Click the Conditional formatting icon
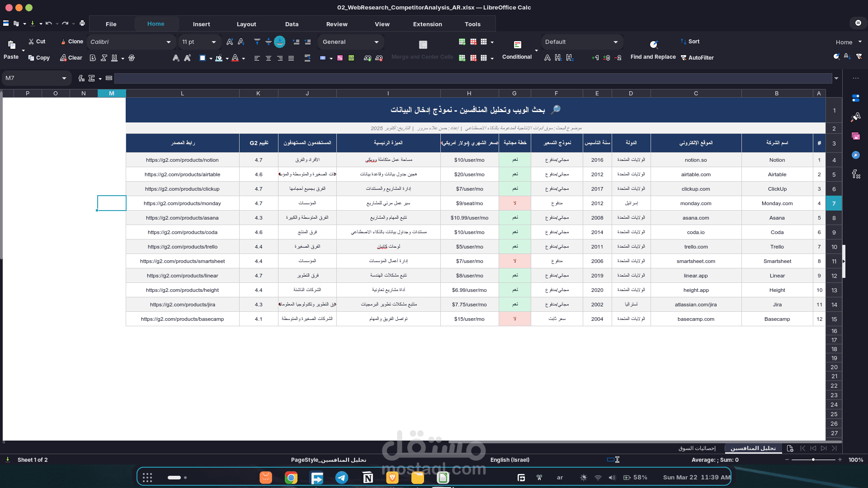Image resolution: width=868 pixels, height=488 pixels. coord(518,45)
